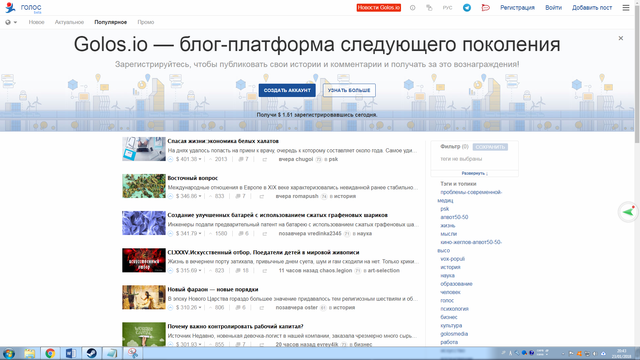Repost the graphene batteries post

264,234
